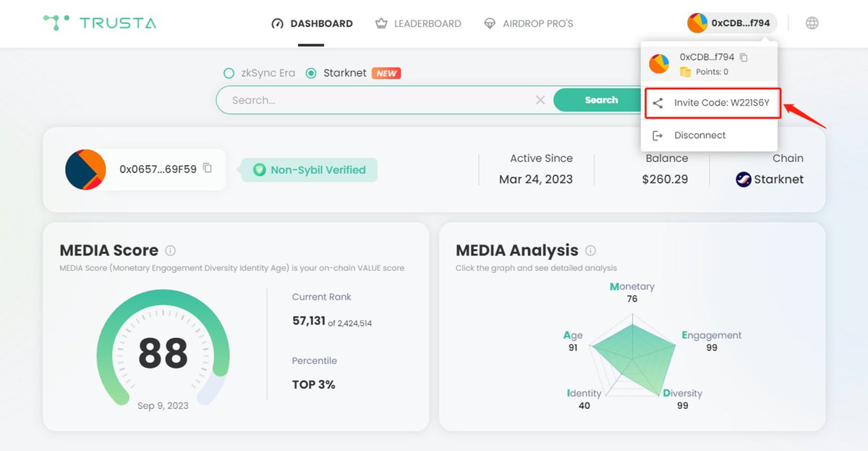The width and height of the screenshot is (868, 451).
Task: Click MEDIA Score info icon
Action: (170, 250)
